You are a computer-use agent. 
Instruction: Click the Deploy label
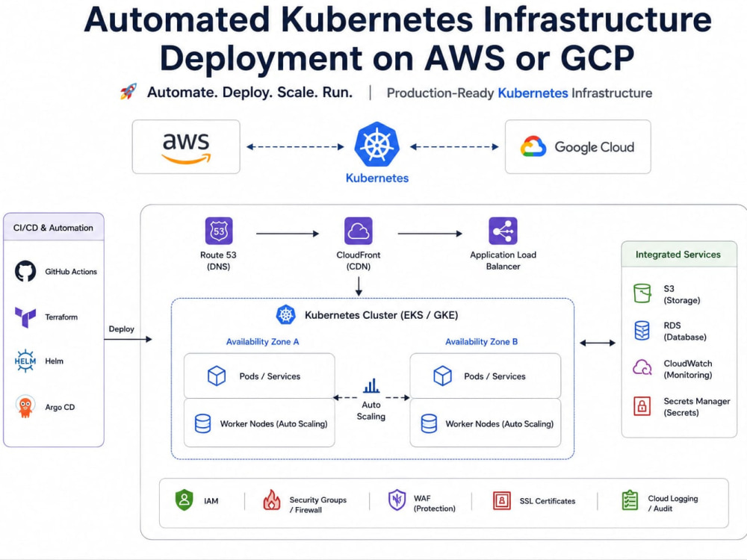pyautogui.click(x=122, y=329)
